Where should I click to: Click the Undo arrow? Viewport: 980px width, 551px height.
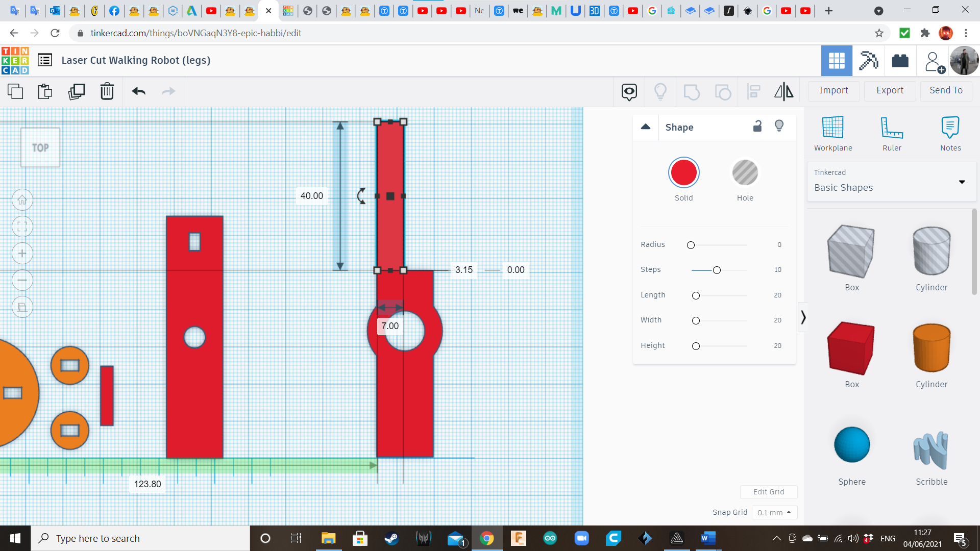[x=138, y=91]
